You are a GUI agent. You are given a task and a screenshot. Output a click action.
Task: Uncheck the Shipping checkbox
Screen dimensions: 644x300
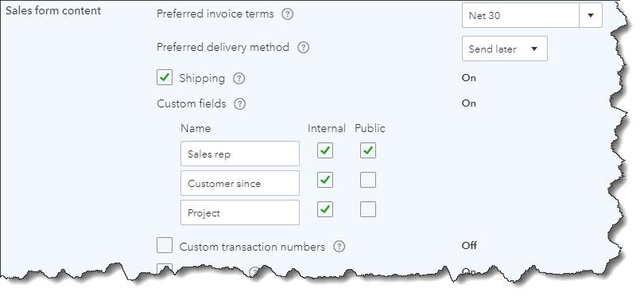click(165, 78)
